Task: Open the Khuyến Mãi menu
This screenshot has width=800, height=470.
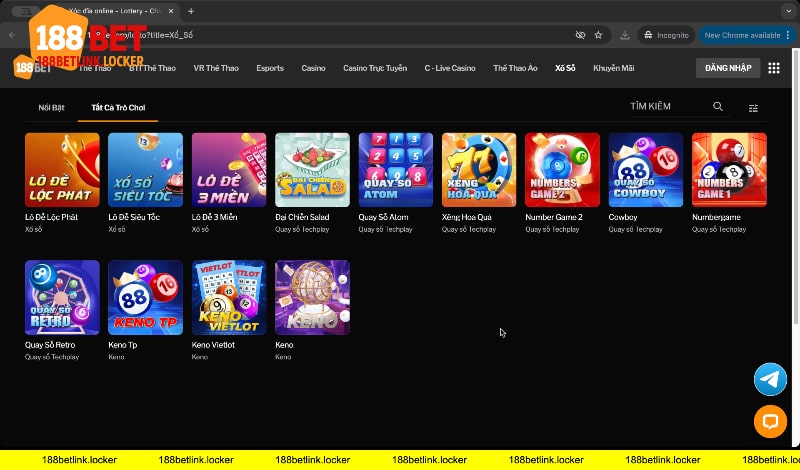Action: [614, 68]
